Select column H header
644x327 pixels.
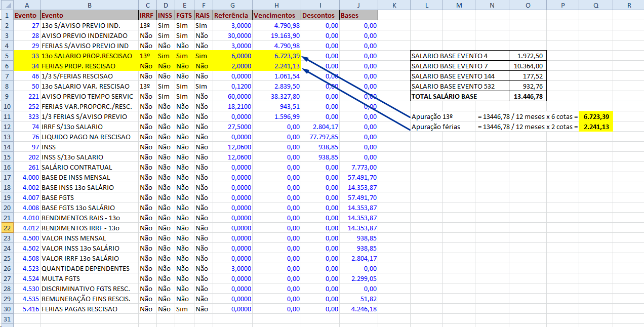pos(276,5)
